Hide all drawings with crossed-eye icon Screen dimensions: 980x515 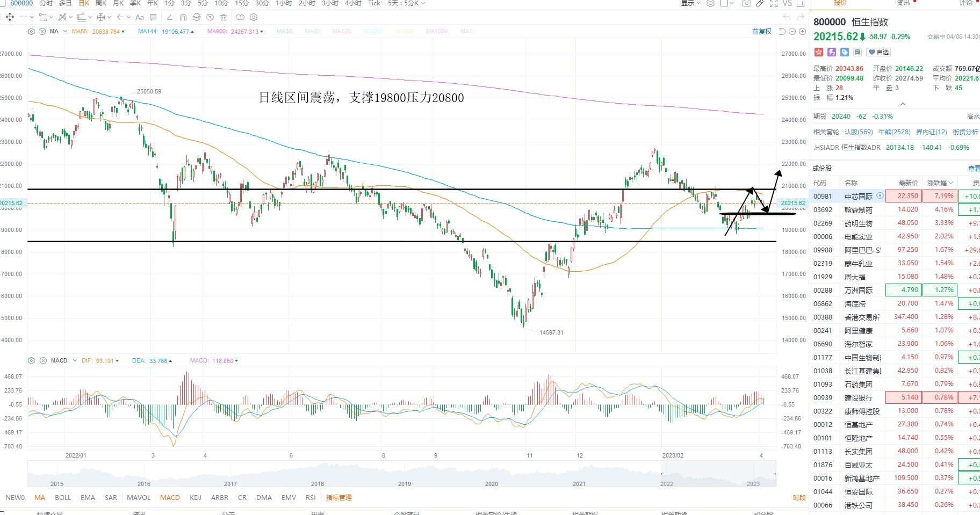tap(211, 17)
